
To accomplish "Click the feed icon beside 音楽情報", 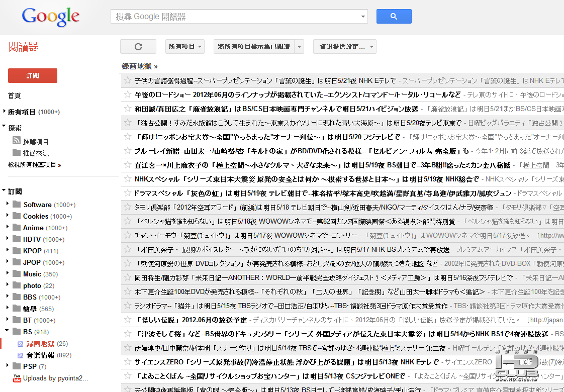I will point(21,356).
